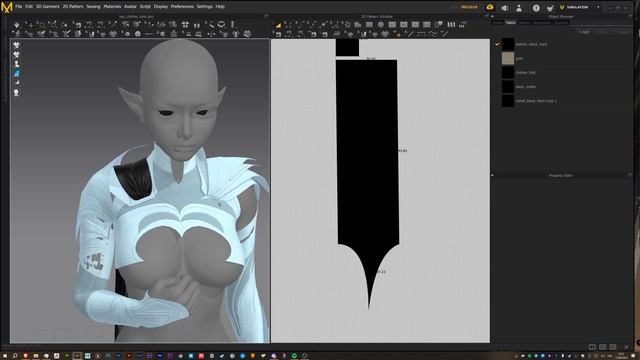This screenshot has height=360, width=640.
Task: Click first layout icon at bottom right
Action: (x=592, y=347)
